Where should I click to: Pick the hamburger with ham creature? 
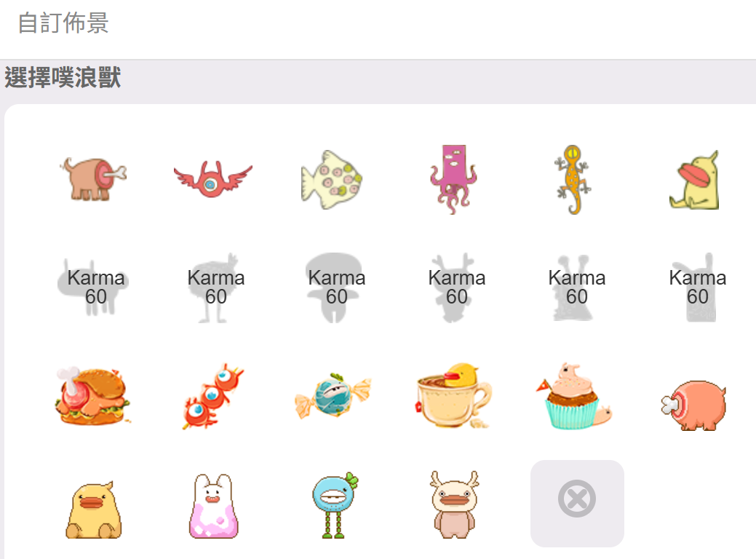pyautogui.click(x=92, y=396)
